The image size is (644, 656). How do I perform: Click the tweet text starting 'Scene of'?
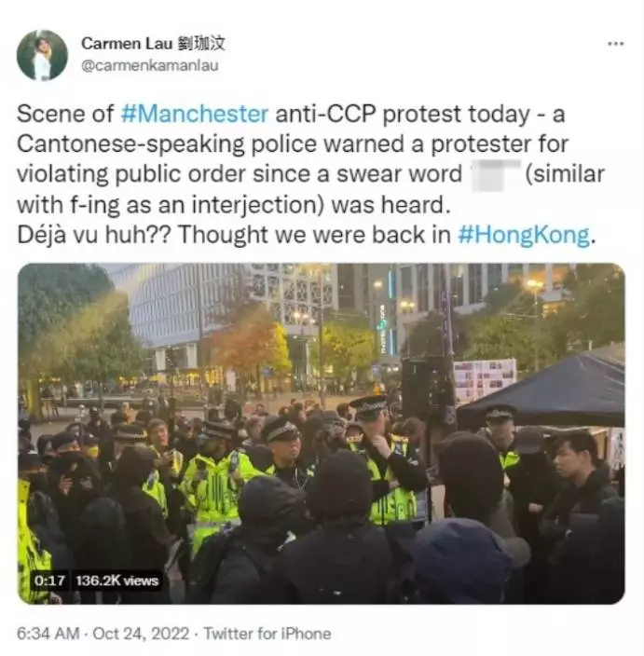310,174
